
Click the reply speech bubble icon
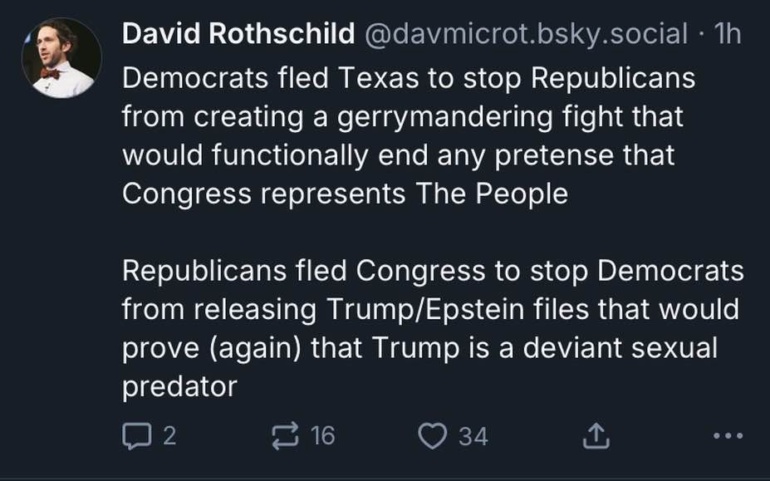click(x=134, y=435)
